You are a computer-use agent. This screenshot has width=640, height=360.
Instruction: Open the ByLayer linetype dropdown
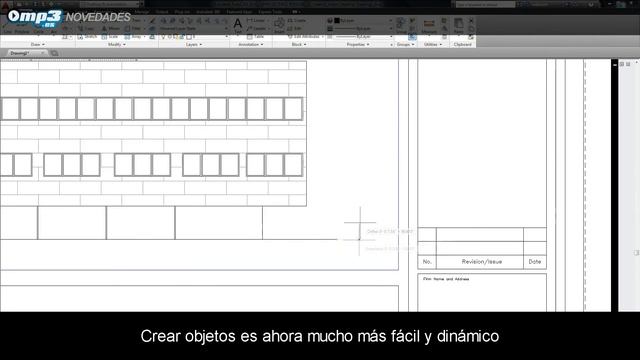click(x=363, y=37)
